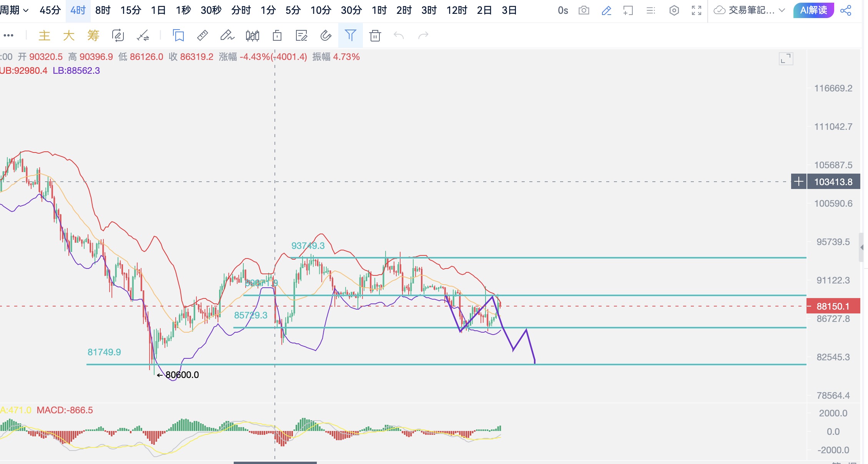Click the chart pane maximize corner icon
The width and height of the screenshot is (868, 464).
pyautogui.click(x=786, y=59)
